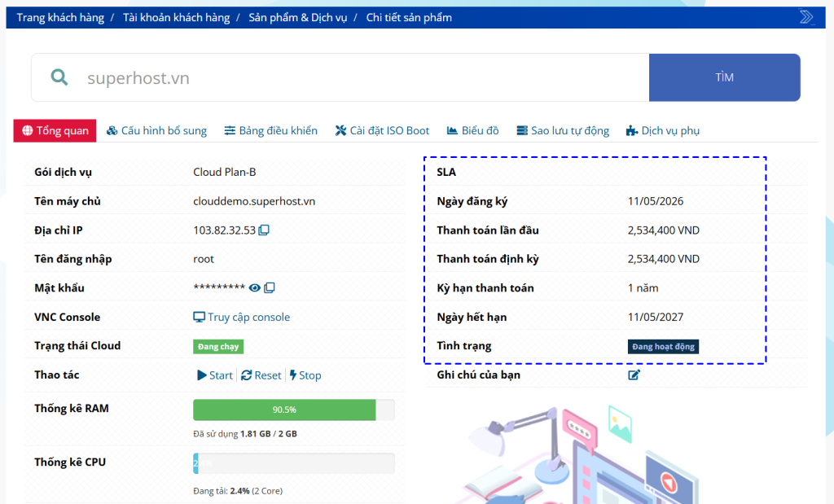Go to Cài đặt ISO Boot tab
Image resolution: width=834 pixels, height=504 pixels.
[x=382, y=131]
